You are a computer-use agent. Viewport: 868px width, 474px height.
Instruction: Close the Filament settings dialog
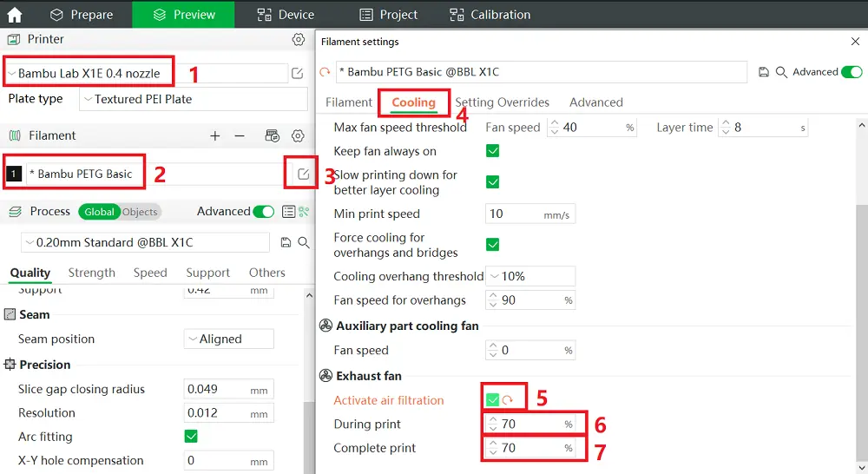click(855, 42)
